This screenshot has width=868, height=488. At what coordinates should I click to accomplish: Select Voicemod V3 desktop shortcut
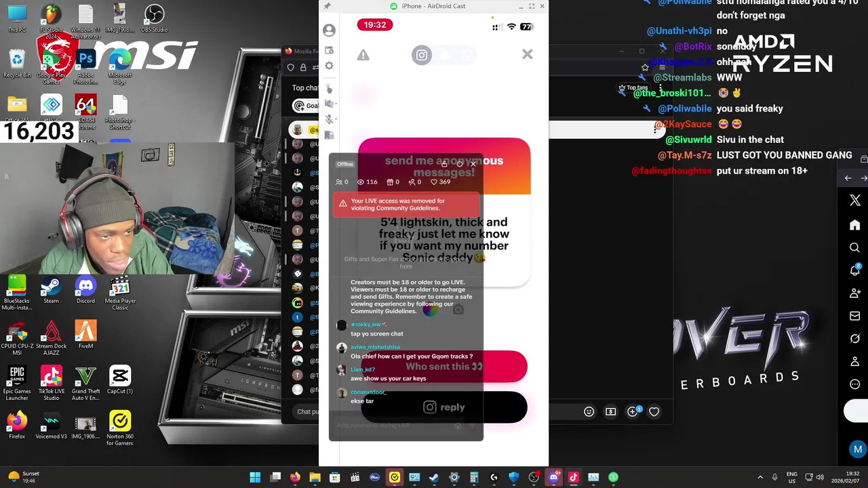point(51,424)
